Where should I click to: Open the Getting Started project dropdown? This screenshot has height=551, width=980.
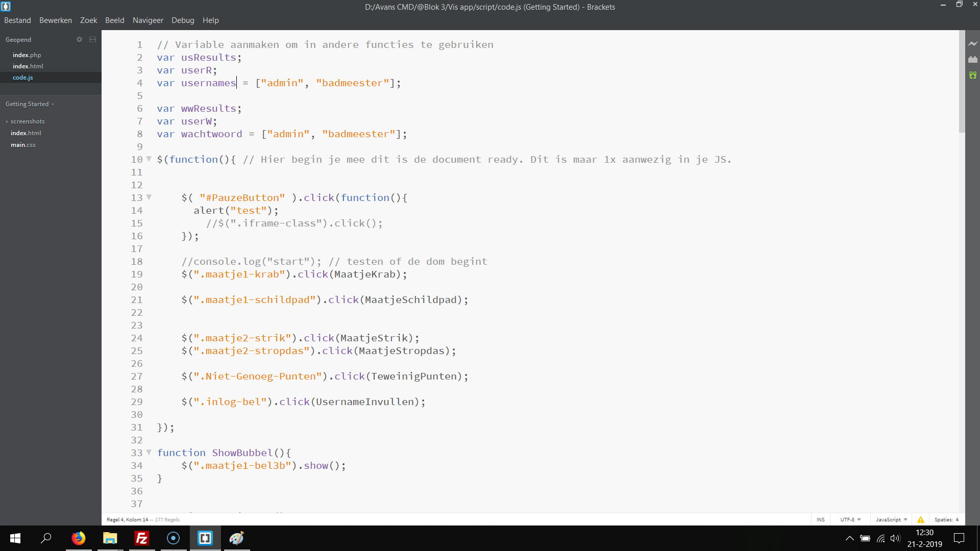coord(30,104)
